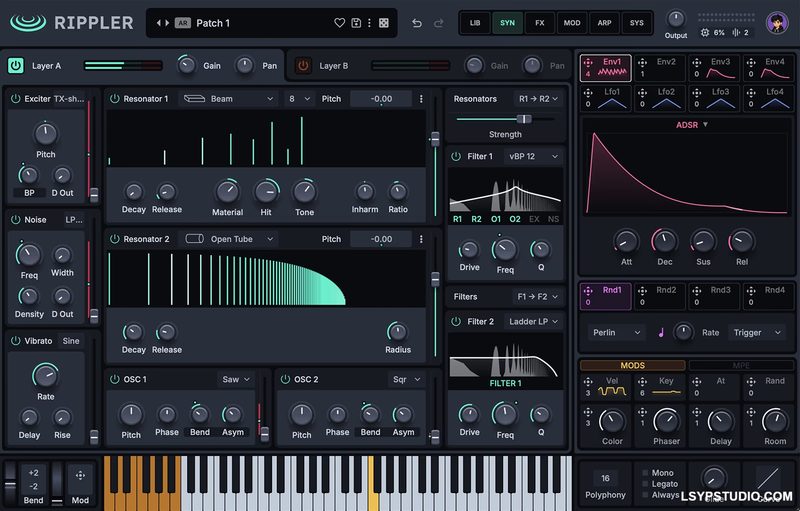Open the Beam resonator type dropdown

(229, 99)
